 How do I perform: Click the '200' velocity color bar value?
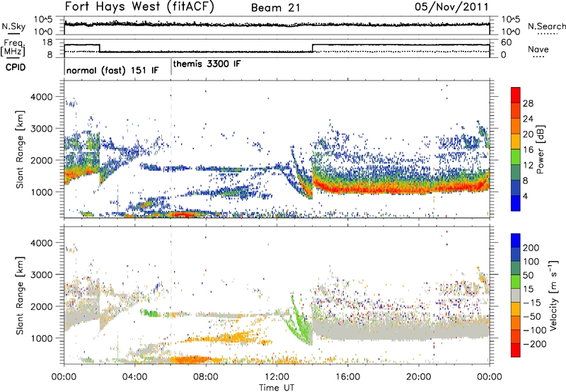(531, 248)
